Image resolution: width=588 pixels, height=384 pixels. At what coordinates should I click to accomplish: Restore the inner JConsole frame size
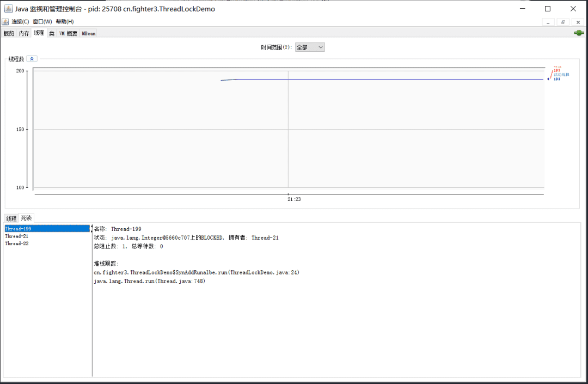click(x=563, y=22)
